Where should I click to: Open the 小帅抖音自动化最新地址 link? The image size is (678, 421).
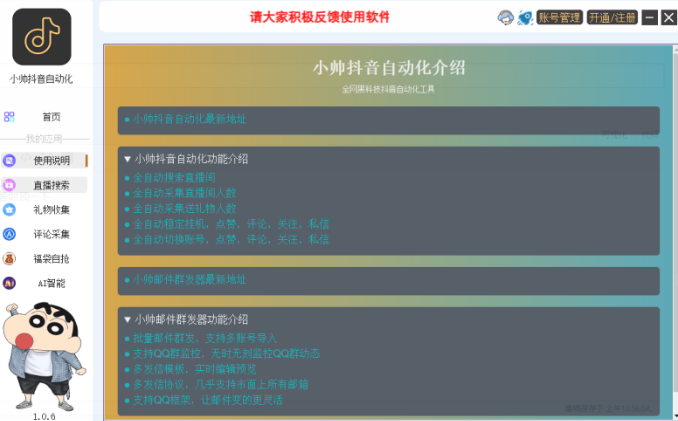(x=189, y=119)
